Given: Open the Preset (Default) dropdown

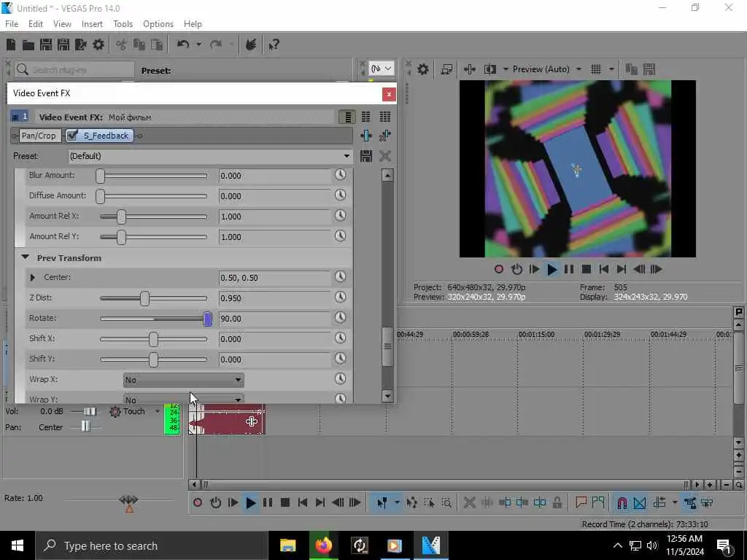Looking at the screenshot, I should pyautogui.click(x=347, y=156).
